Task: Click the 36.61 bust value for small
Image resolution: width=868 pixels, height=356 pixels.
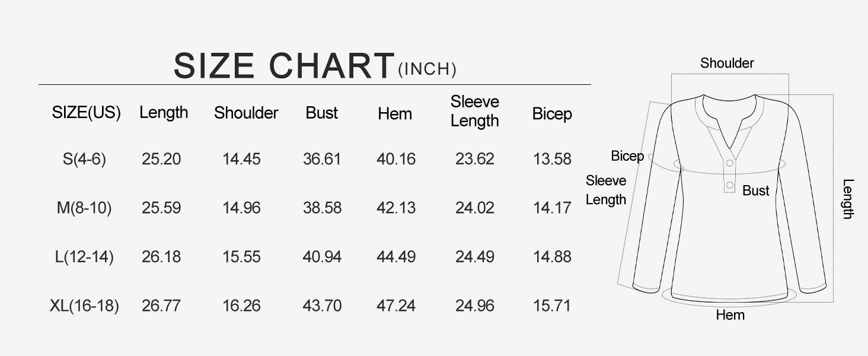Action: [322, 159]
